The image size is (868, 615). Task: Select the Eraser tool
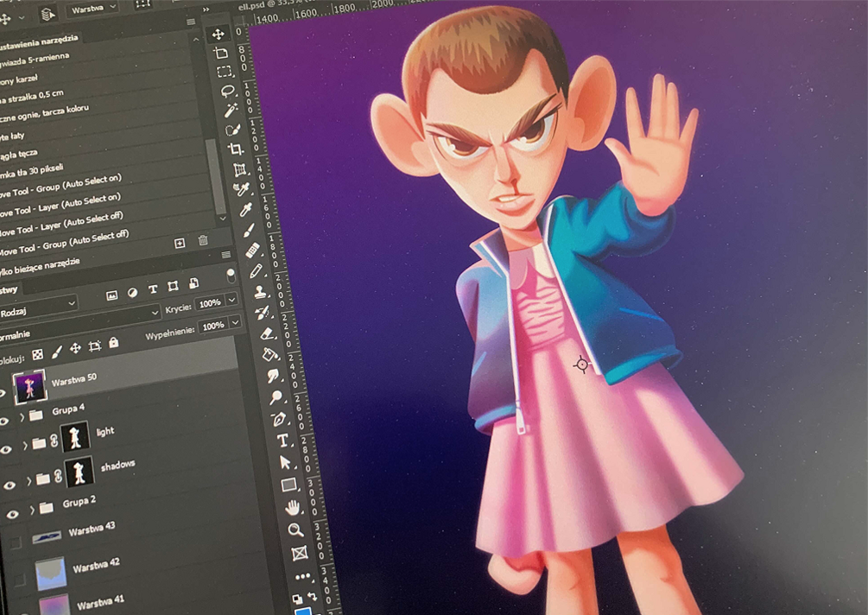[268, 333]
